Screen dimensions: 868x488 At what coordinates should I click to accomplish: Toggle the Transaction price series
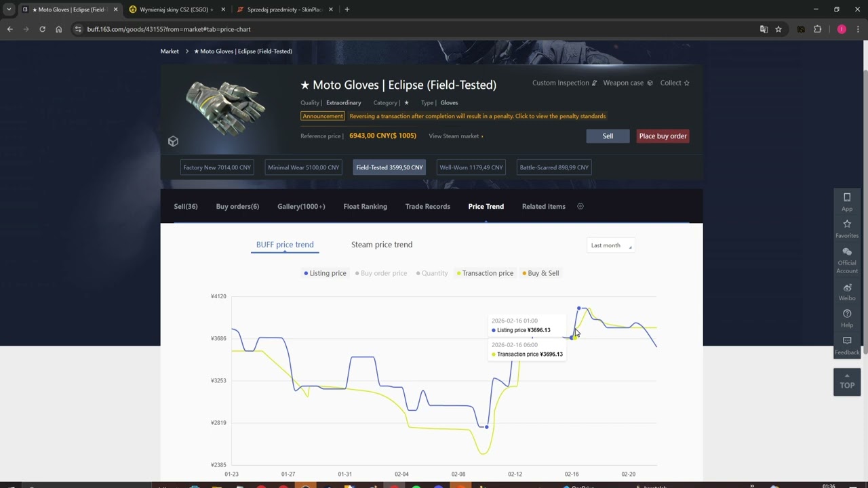coord(485,273)
